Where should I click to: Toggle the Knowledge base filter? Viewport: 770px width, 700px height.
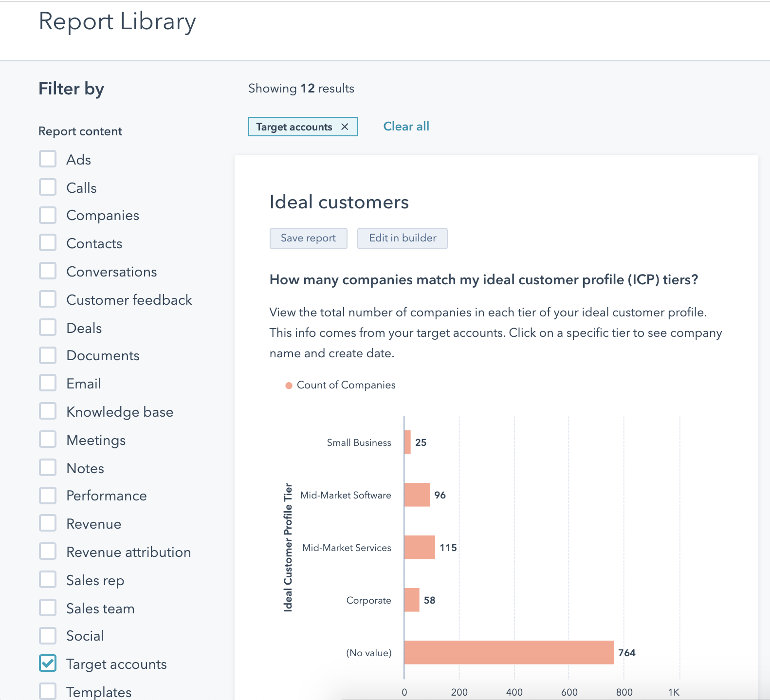[x=48, y=411]
